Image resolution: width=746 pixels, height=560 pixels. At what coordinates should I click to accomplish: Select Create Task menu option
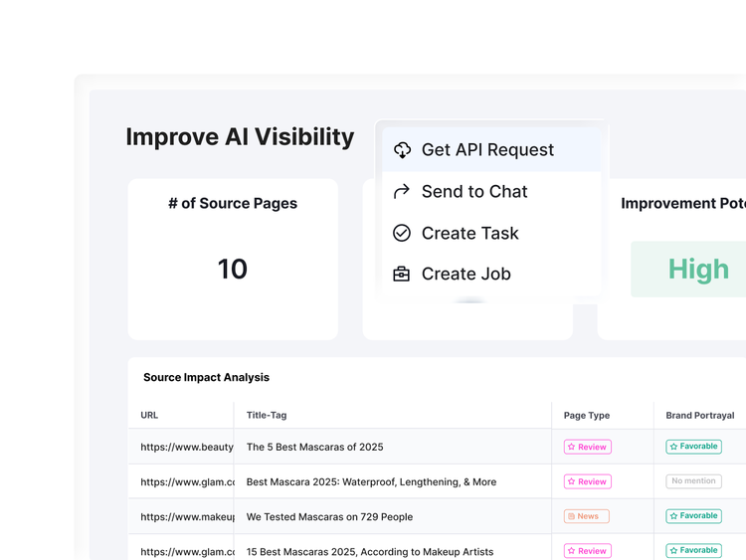coord(469,233)
